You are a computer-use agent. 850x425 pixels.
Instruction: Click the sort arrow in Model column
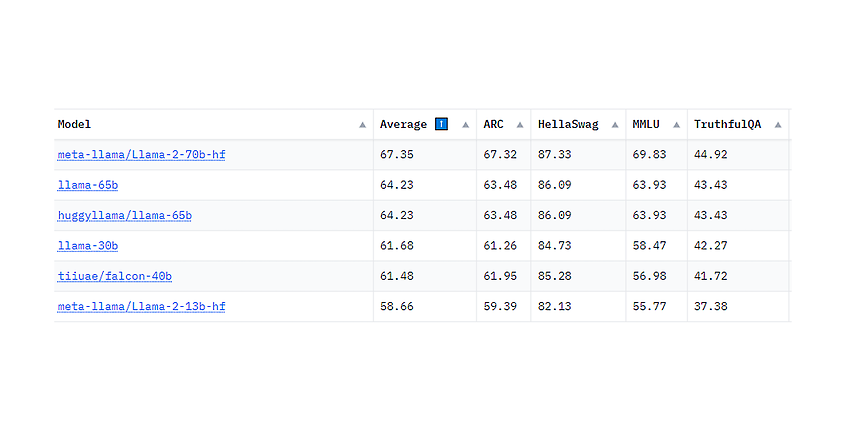[x=363, y=125]
